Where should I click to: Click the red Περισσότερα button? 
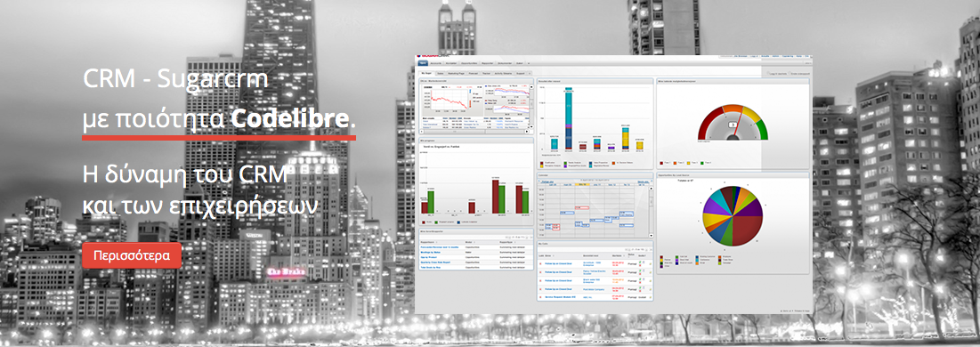tap(132, 255)
